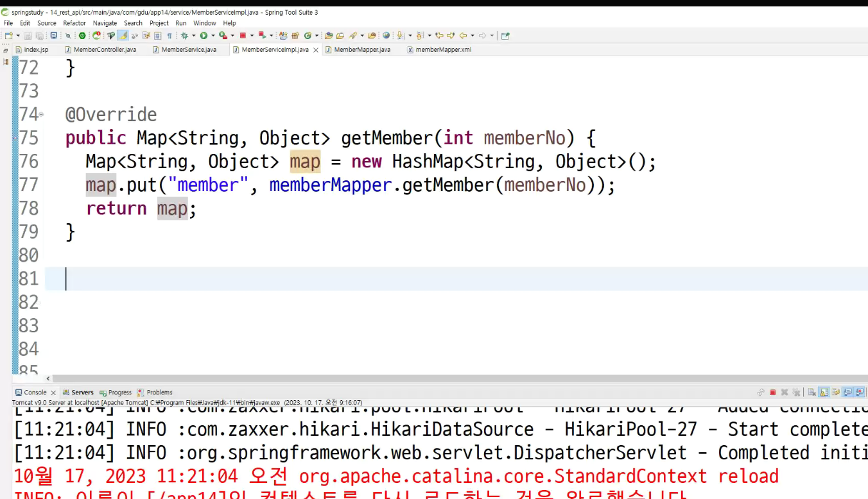Close the Console view tab
Viewport: 868px width, 499px height.
coord(53,393)
